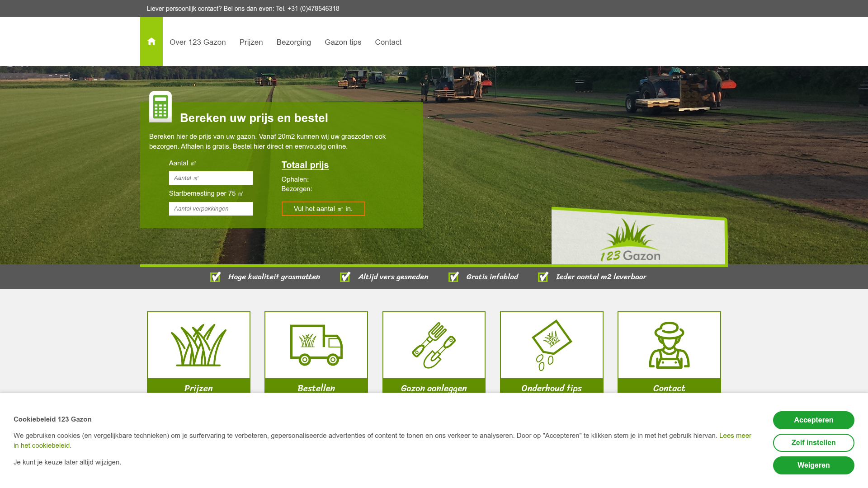Open the Gazon tips menu item
Screen dimensions: 868x488
pos(343,42)
